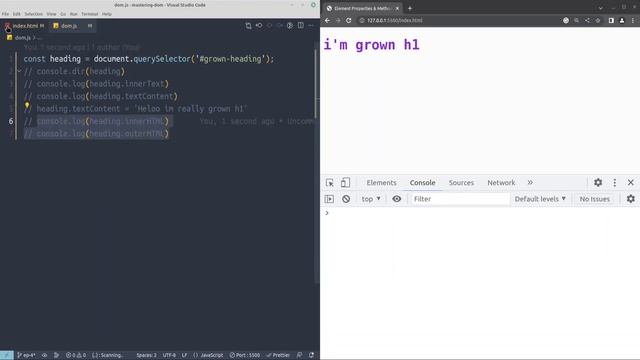The image size is (640, 360).
Task: Collapse the fold arrow at line 2
Action: click(x=19, y=71)
